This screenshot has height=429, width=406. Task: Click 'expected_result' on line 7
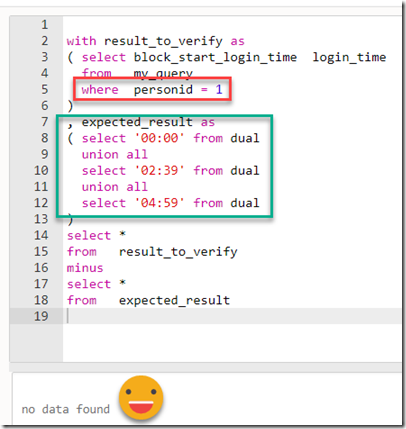[x=137, y=122]
